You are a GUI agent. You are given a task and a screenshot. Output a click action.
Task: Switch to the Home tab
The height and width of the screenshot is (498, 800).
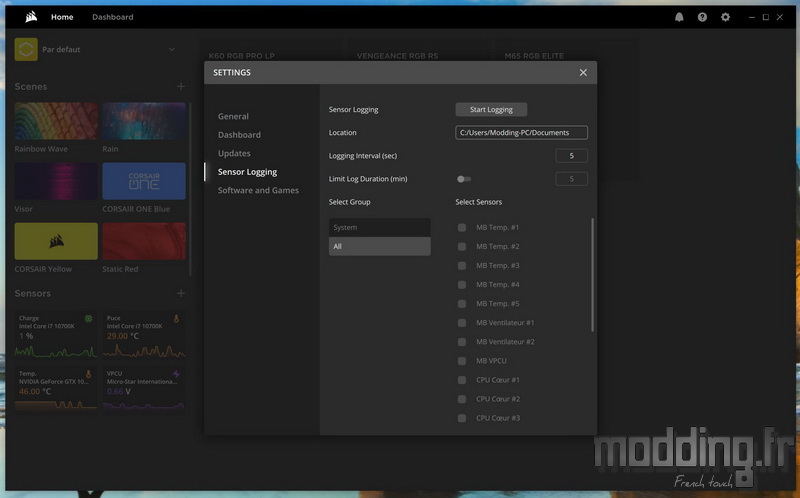(x=62, y=17)
